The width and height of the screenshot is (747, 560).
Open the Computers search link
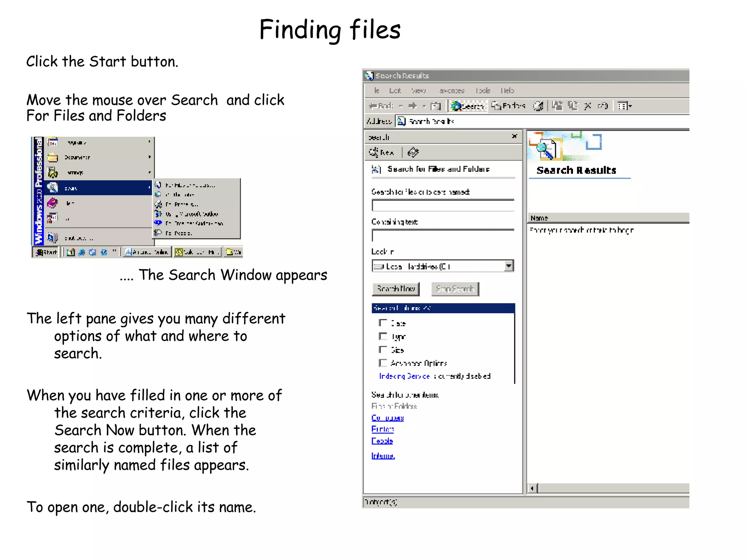click(x=387, y=418)
